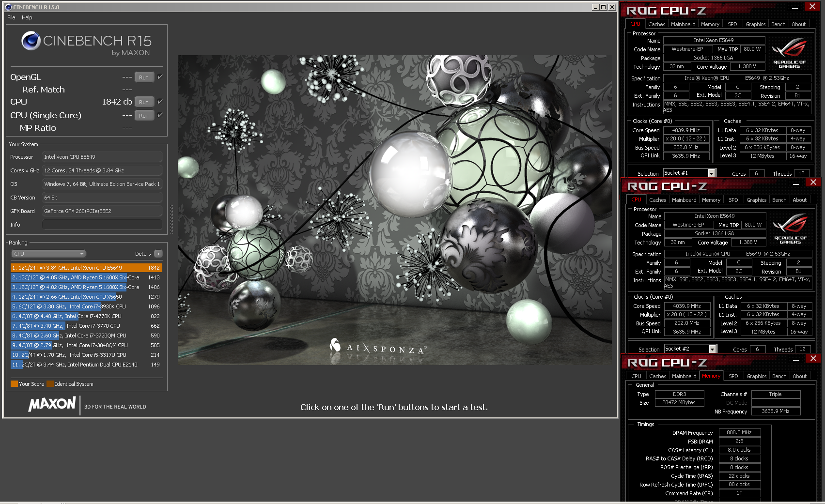This screenshot has height=504, width=825.
Task: Open Graphics tab in top CPU-Z window
Action: tap(756, 24)
